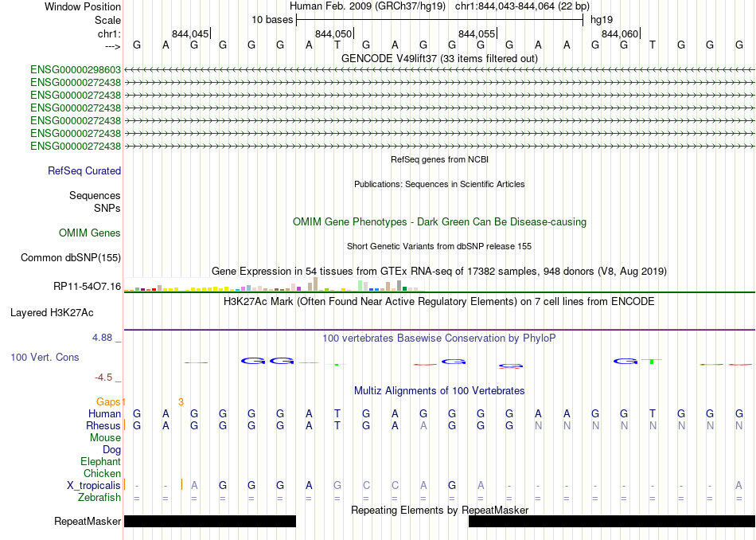Image resolution: width=756 pixels, height=540 pixels.
Task: Click the Chicken species label
Action: pyautogui.click(x=102, y=473)
